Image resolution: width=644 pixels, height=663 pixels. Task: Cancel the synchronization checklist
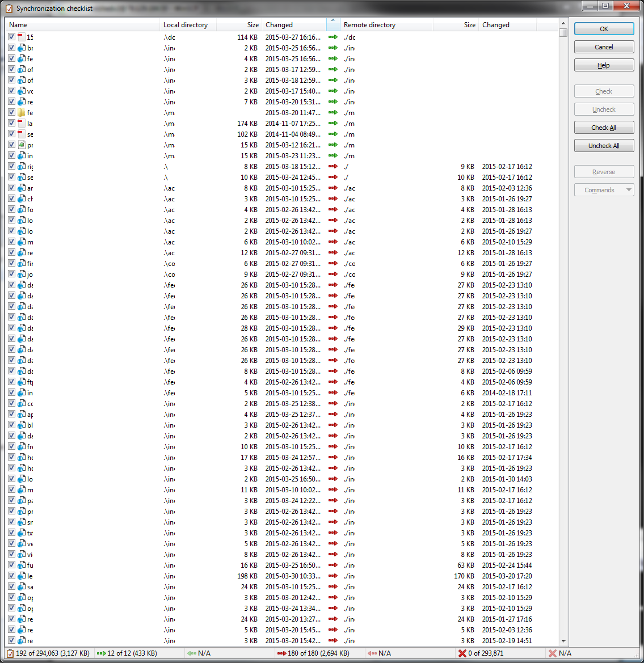pyautogui.click(x=604, y=47)
